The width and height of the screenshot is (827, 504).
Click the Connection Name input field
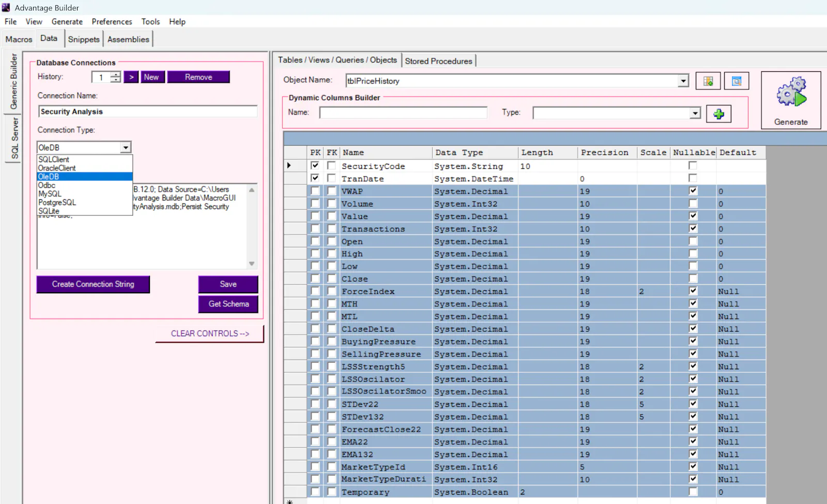click(x=148, y=112)
